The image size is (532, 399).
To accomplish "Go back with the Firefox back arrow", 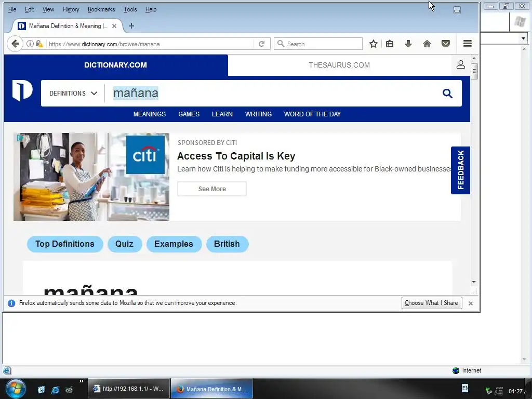I will pyautogui.click(x=15, y=44).
